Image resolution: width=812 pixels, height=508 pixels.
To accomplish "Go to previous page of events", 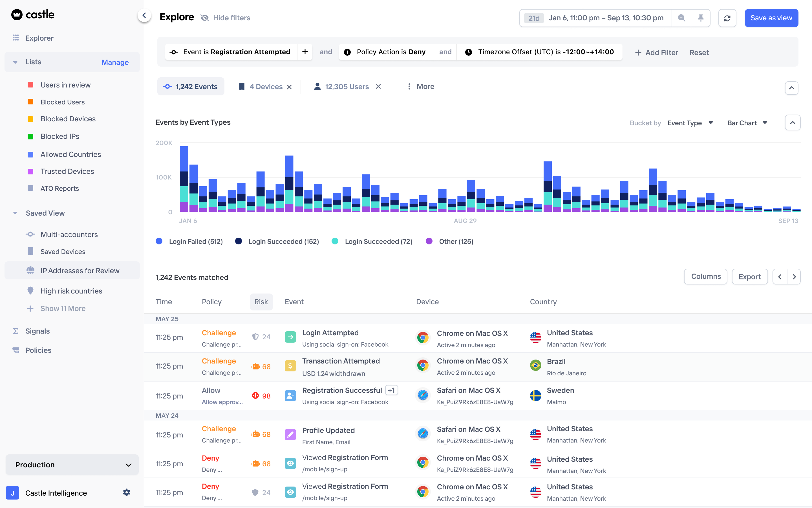I will pyautogui.click(x=780, y=277).
